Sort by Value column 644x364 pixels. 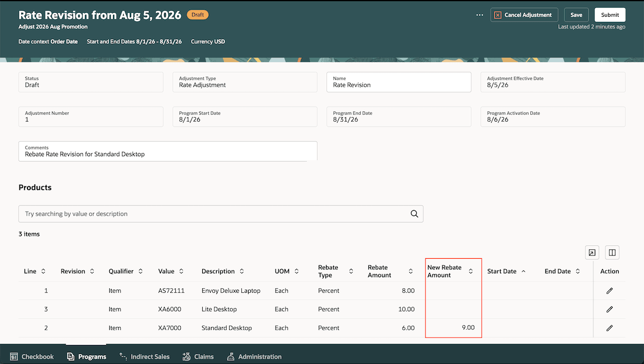[181, 271]
